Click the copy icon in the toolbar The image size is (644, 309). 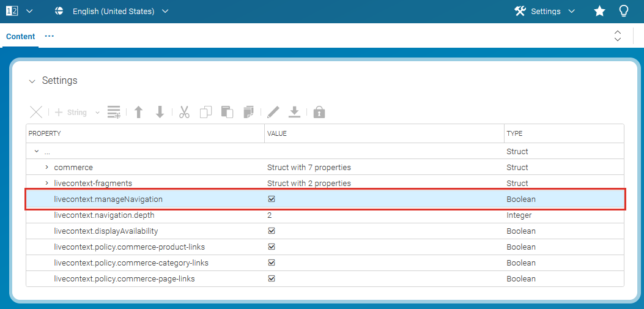(x=205, y=112)
